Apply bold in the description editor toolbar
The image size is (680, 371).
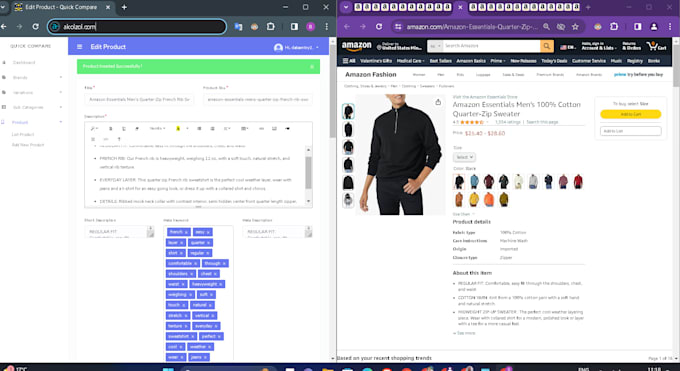point(111,128)
